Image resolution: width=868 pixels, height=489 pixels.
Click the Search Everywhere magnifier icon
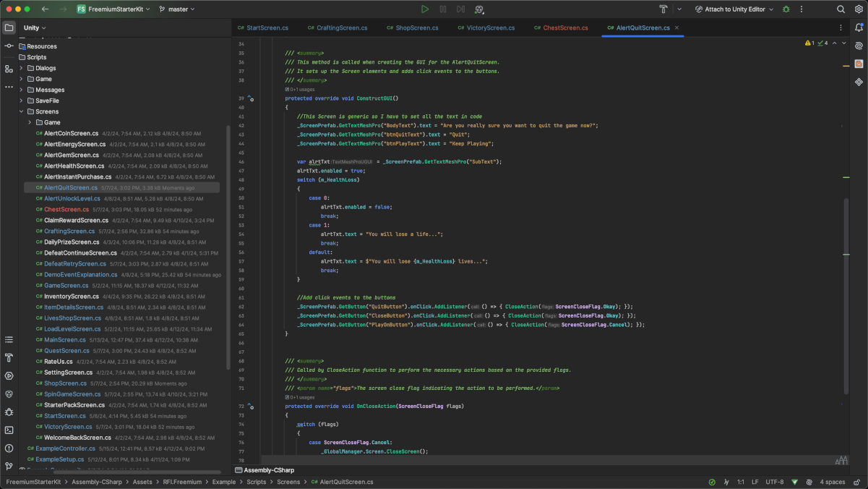(x=841, y=9)
